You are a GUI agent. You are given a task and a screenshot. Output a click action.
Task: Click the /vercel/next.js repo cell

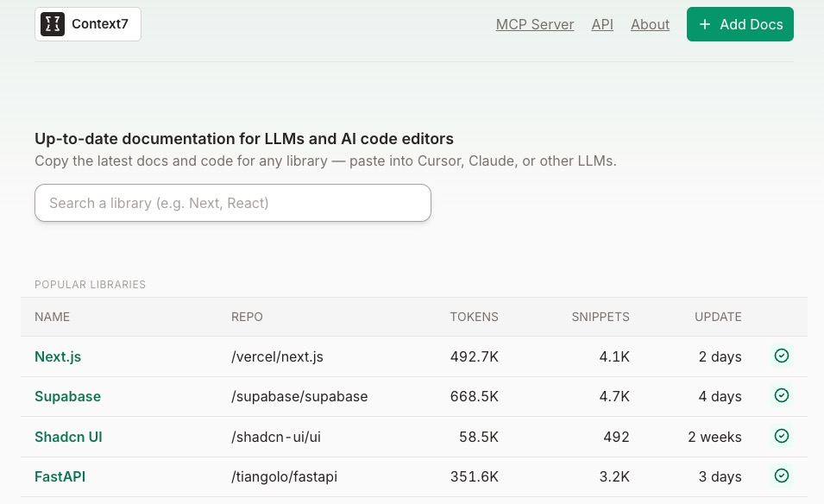pyautogui.click(x=277, y=356)
